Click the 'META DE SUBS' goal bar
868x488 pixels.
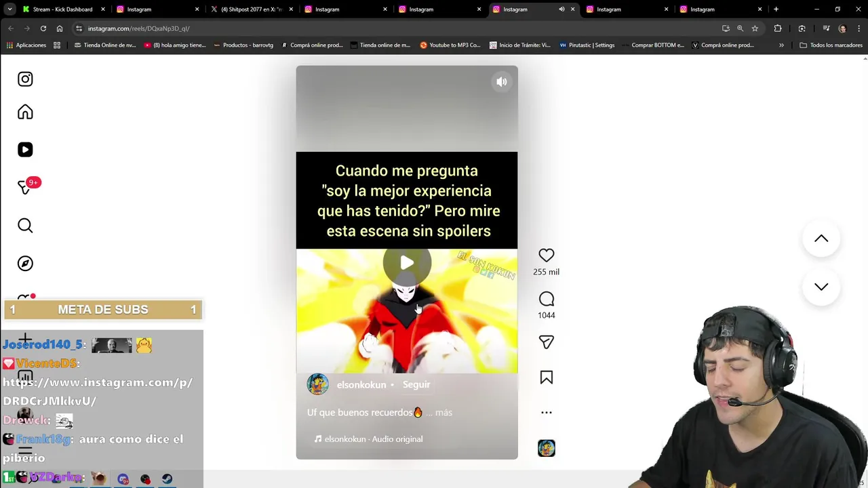103,310
